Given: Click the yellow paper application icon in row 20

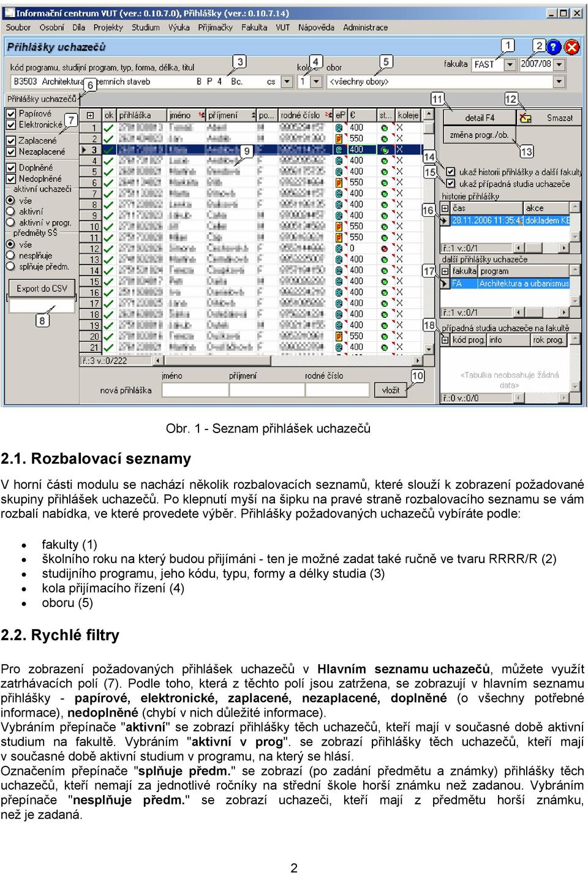Looking at the screenshot, I should click(x=339, y=336).
